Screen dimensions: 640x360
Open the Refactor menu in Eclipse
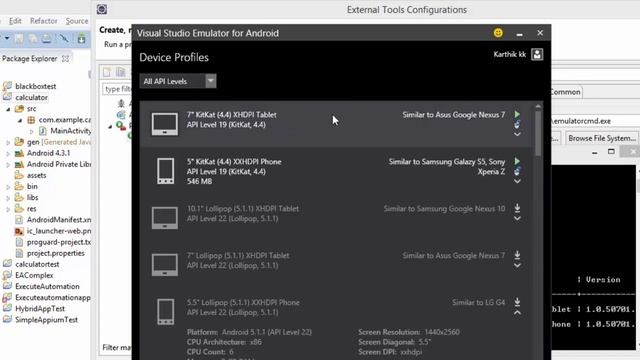point(44,21)
